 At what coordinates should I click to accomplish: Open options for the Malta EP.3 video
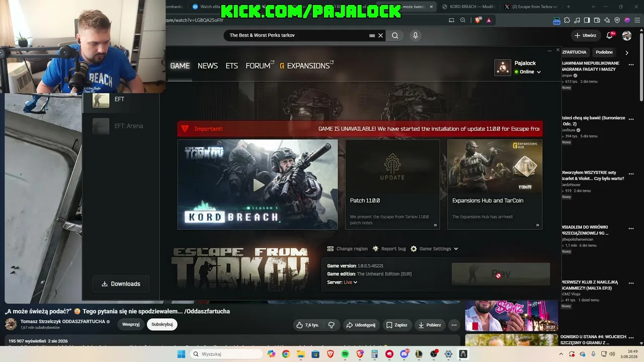tap(631, 284)
